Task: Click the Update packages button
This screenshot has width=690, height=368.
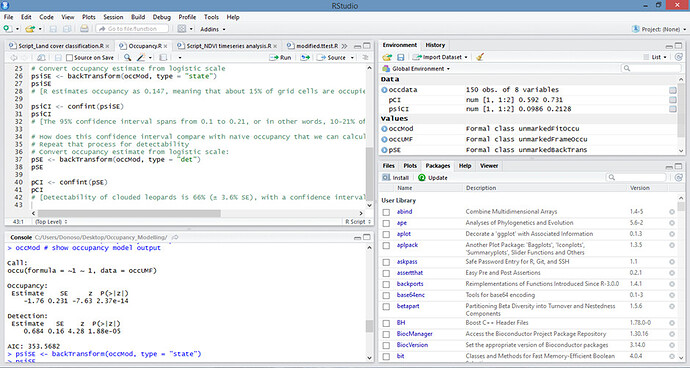Action: (433, 177)
